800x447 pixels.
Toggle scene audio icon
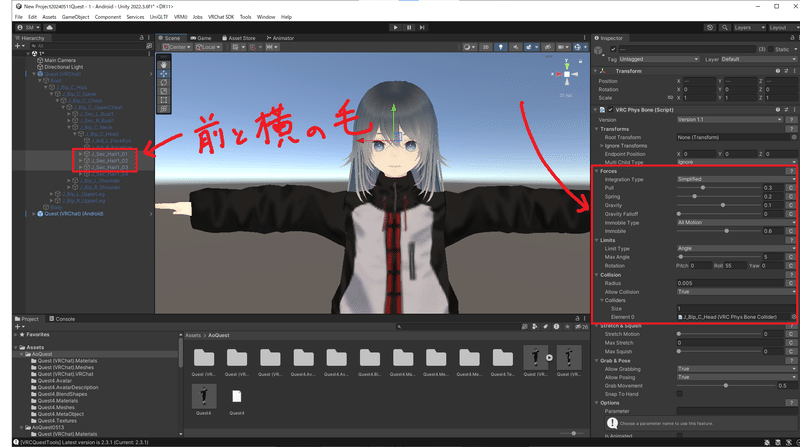click(515, 47)
